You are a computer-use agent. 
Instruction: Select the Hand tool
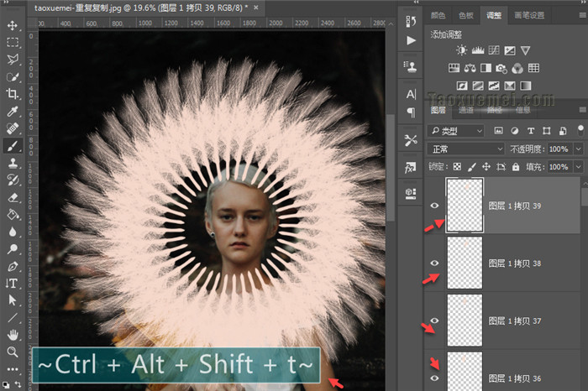tap(13, 335)
